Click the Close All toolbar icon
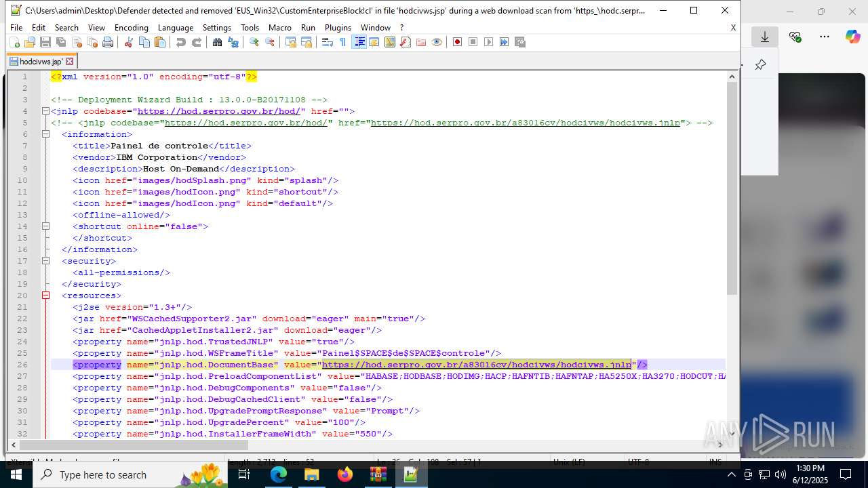The height and width of the screenshot is (488, 868). click(92, 42)
